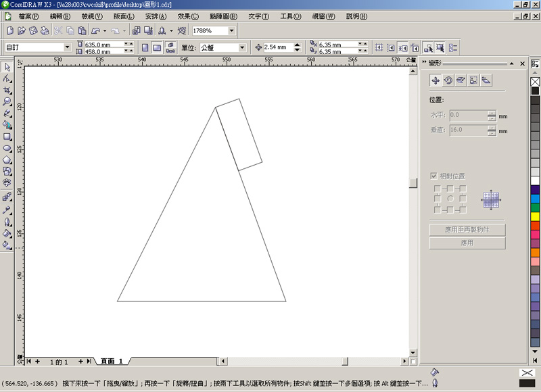Open the 工具(O) menu
Image resolution: width=541 pixels, height=392 pixels.
click(291, 16)
